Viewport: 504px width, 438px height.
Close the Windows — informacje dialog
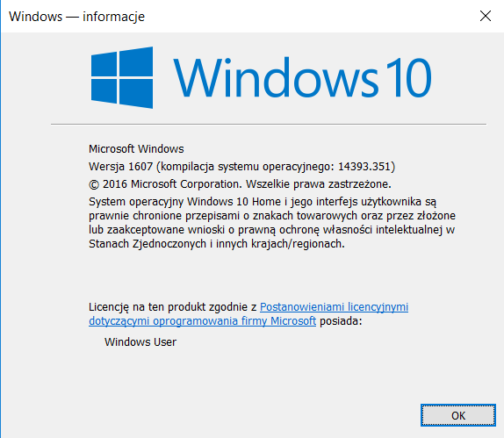point(486,16)
